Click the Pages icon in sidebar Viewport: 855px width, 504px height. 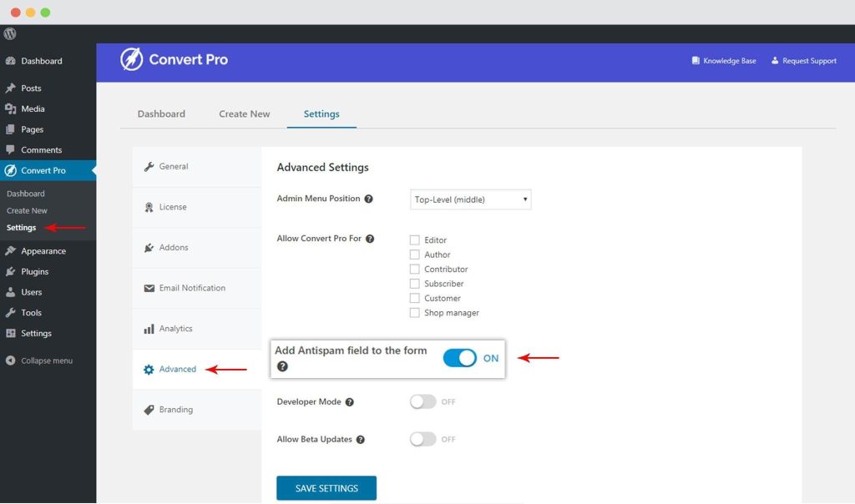10,129
